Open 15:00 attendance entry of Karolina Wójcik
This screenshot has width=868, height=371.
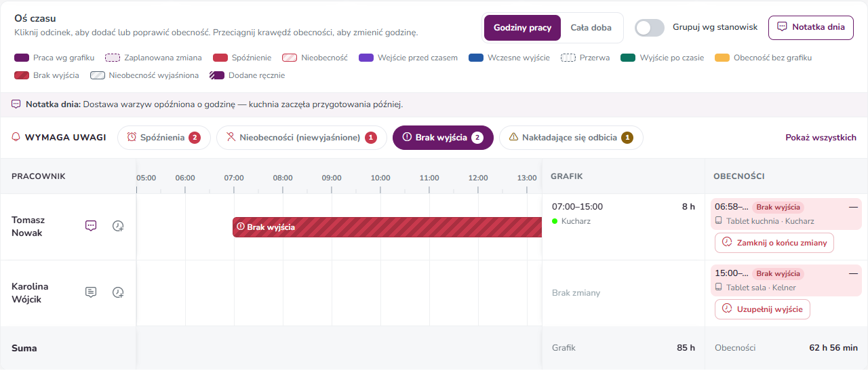786,280
